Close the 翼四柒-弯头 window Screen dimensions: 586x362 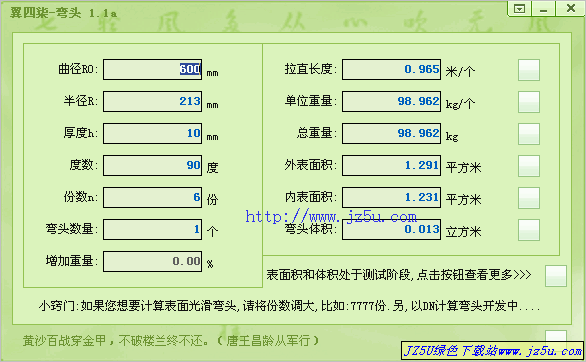click(x=570, y=9)
